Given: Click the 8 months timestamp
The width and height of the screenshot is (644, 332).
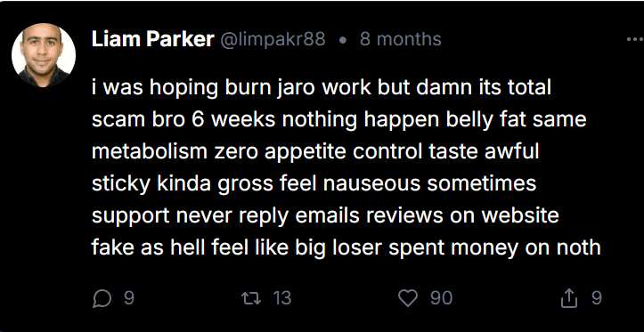Looking at the screenshot, I should pyautogui.click(x=401, y=40).
